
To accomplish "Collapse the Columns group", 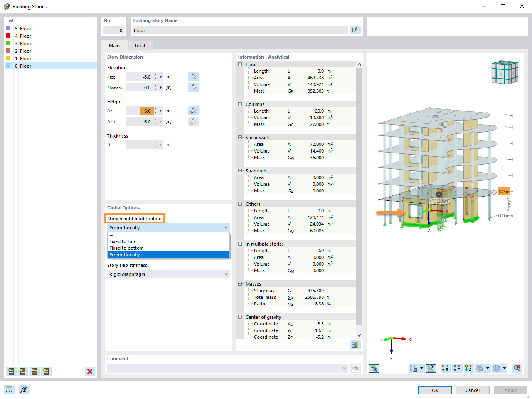I will [240, 104].
